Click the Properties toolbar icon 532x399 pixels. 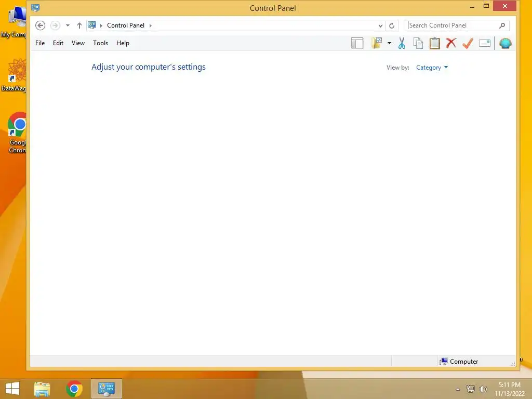click(x=485, y=43)
